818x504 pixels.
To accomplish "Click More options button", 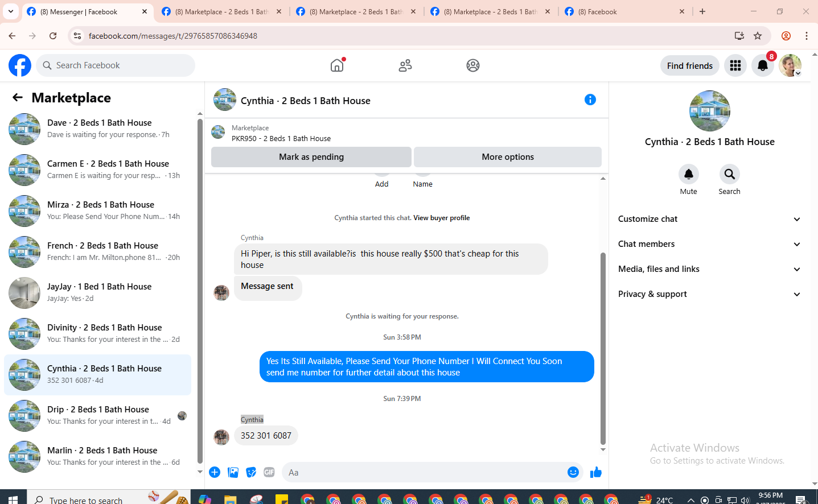I will (x=508, y=157).
